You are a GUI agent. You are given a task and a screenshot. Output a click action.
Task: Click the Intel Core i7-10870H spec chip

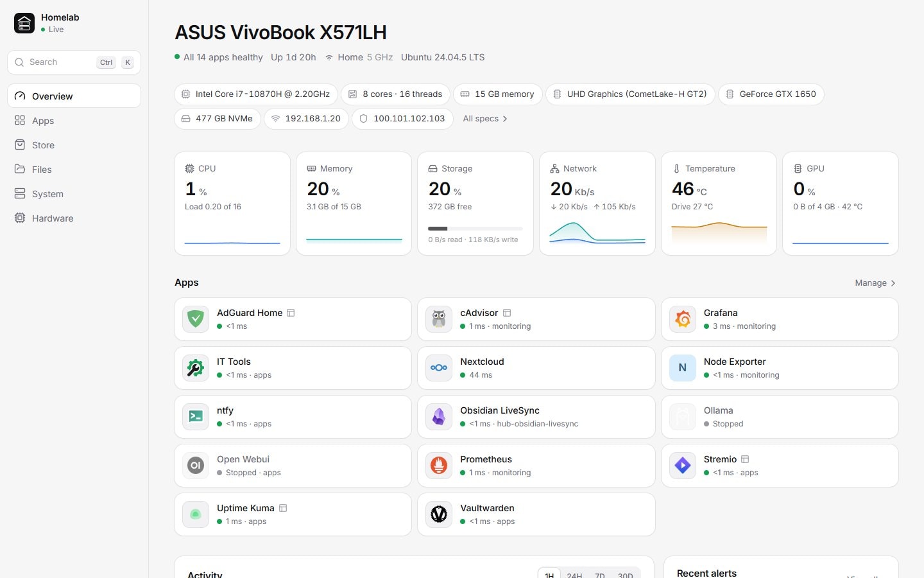click(x=256, y=94)
